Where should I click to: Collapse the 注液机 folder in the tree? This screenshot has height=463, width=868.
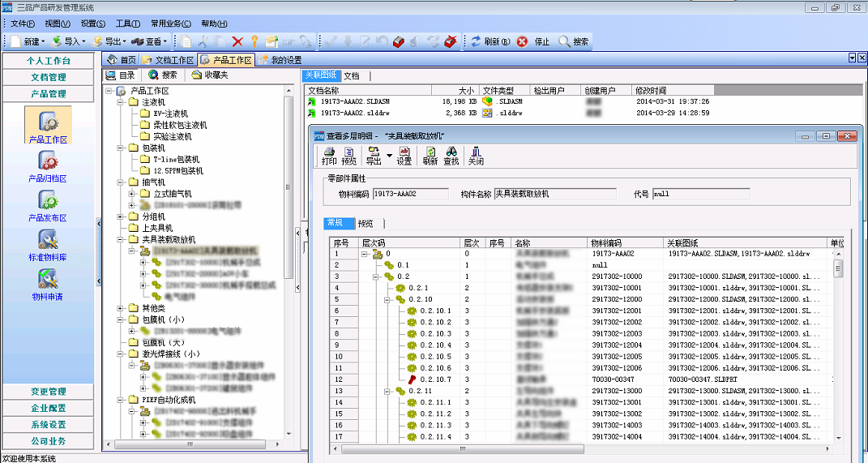pyautogui.click(x=121, y=103)
